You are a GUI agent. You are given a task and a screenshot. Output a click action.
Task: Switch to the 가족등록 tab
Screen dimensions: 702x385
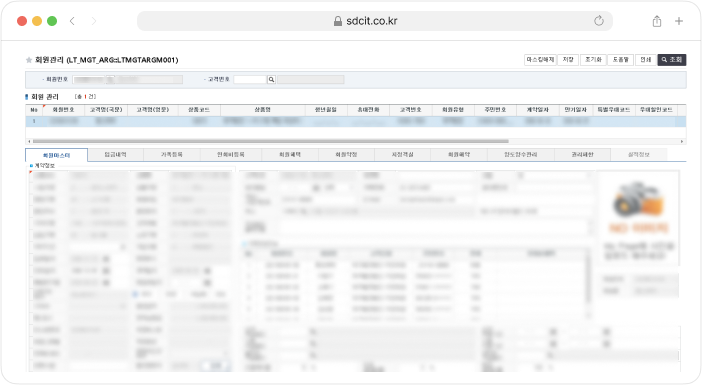coord(171,154)
